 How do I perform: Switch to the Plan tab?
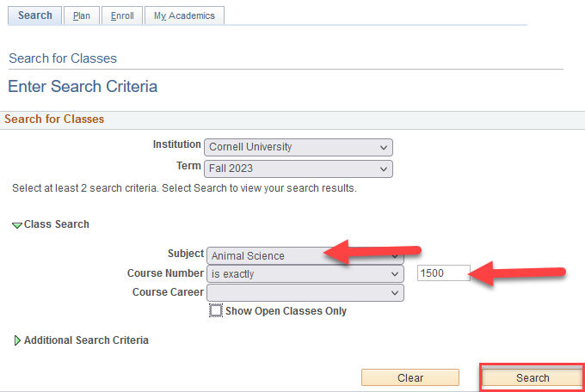pos(82,15)
